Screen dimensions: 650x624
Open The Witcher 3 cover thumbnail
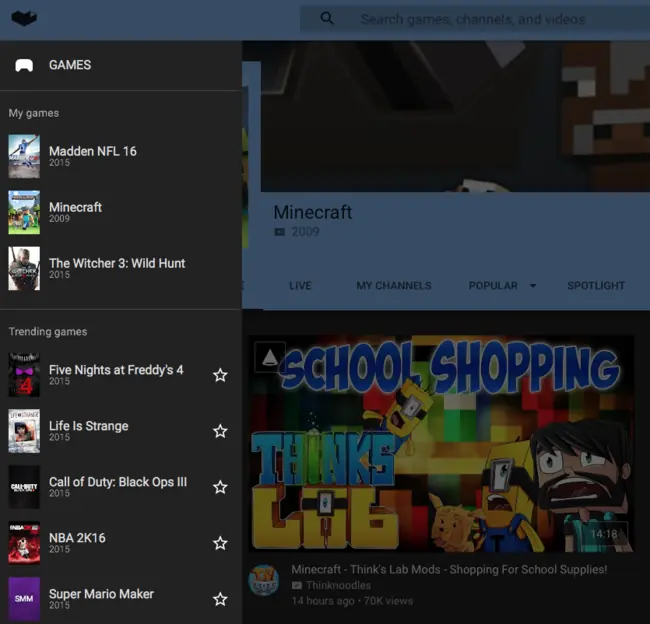[24, 268]
